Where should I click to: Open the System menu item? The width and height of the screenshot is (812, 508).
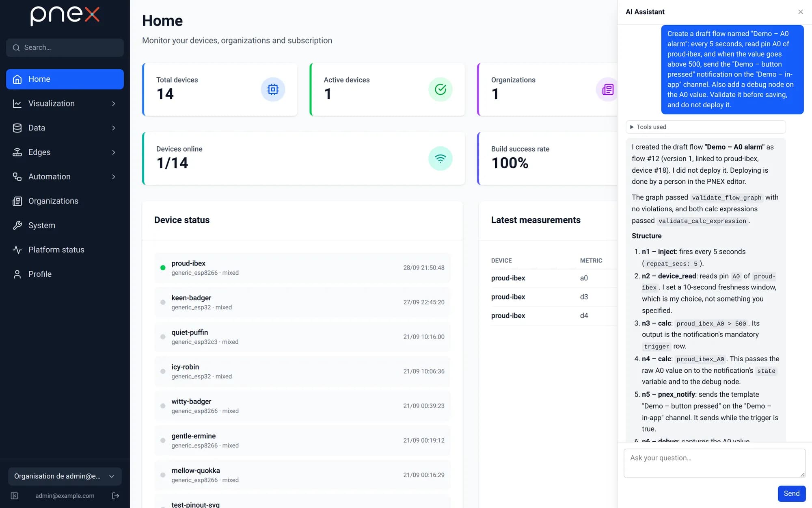click(x=65, y=226)
